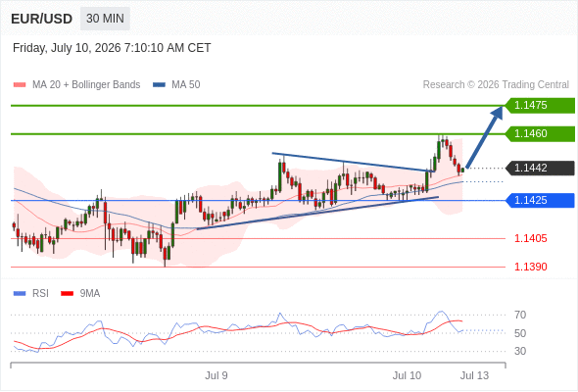Click the Jul 10 date marker
Image resolution: width=578 pixels, height=392 pixels.
coord(407,375)
